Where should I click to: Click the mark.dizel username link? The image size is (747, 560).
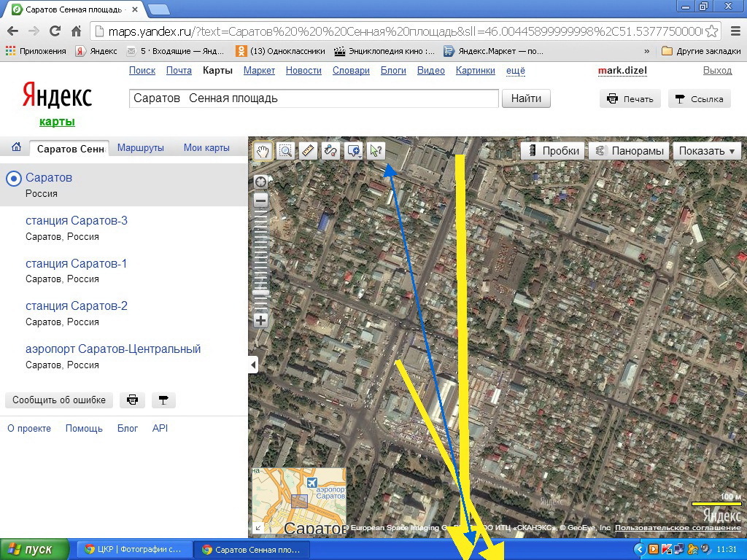click(x=623, y=71)
